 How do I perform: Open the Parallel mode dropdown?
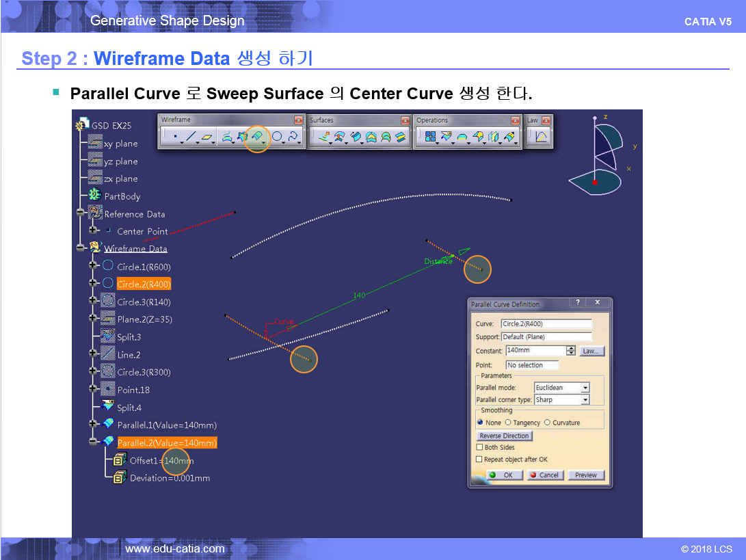pos(585,388)
